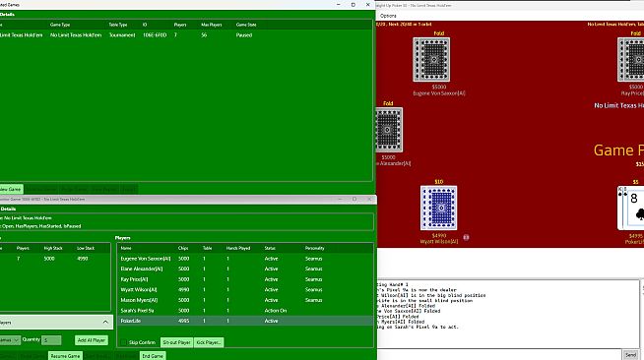
Task: Click the Name column header in Players
Action: [126, 248]
